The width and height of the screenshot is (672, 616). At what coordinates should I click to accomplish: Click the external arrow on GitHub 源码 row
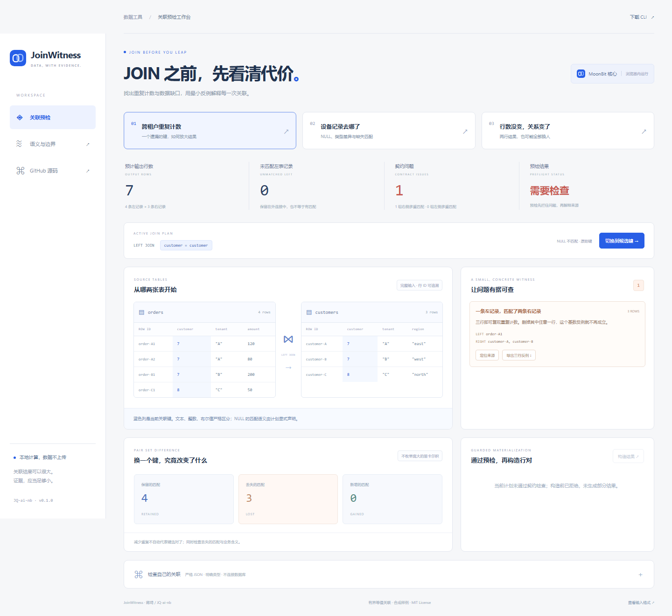tap(88, 171)
